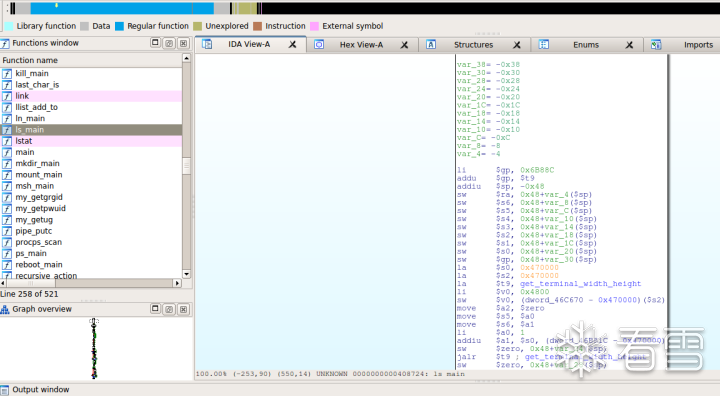Click the IDA View-A tab icon
The height and width of the screenshot is (396, 720).
207,45
